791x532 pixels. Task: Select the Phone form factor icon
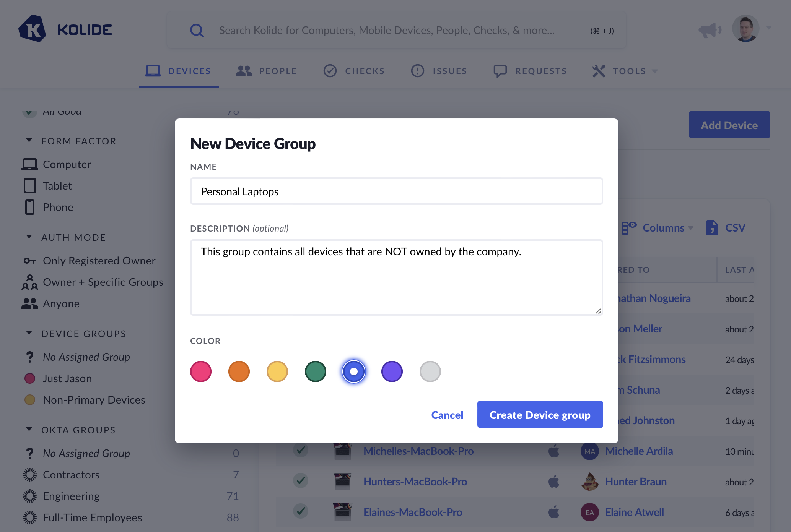coord(30,207)
